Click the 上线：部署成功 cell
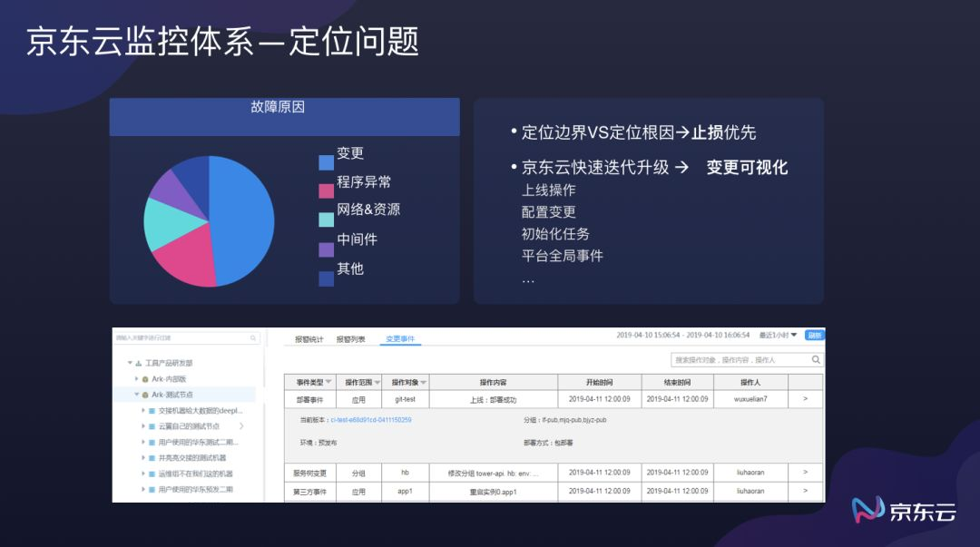Image resolution: width=980 pixels, height=547 pixels. pos(493,399)
